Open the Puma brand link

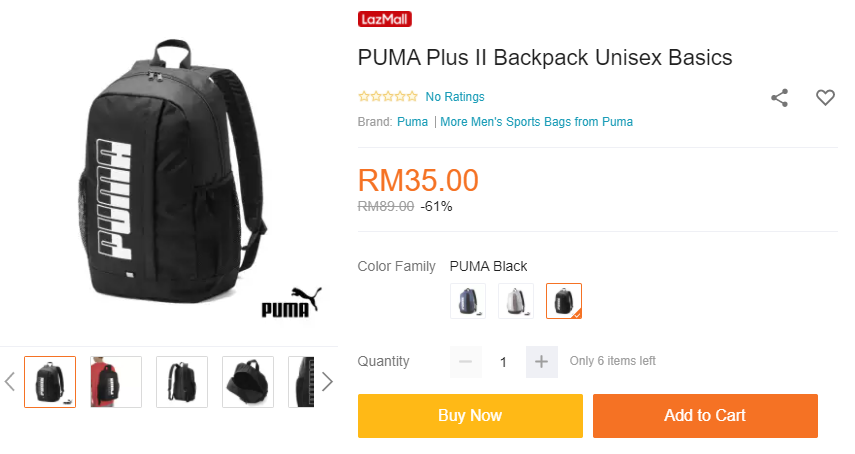coord(412,122)
